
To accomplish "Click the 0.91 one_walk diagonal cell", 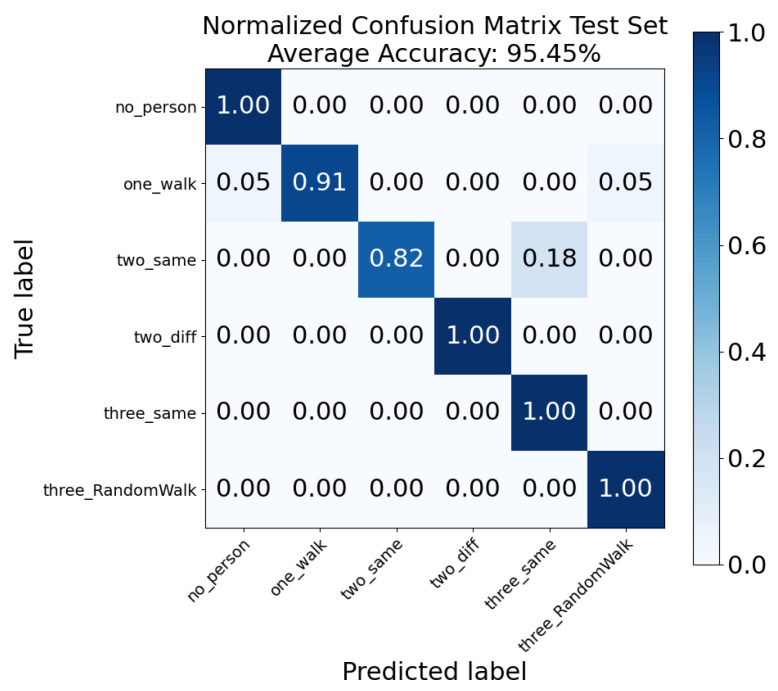I will click(x=320, y=183).
